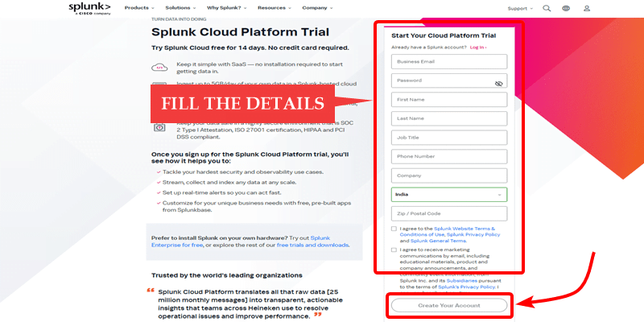
Task: Follow the Subsidiaries link
Action: coord(461,280)
